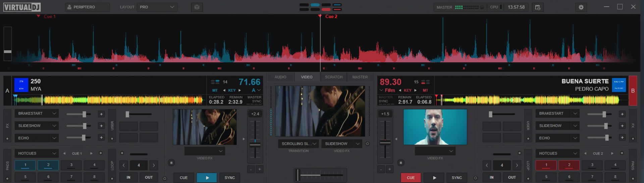Set loop IN point on deck A
This screenshot has width=644, height=183.
[128, 177]
